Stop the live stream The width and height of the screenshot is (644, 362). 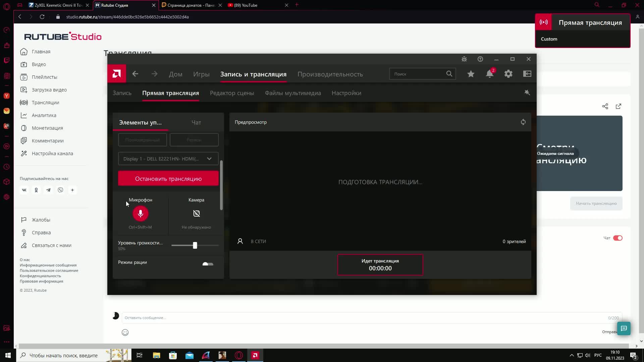coord(168,179)
